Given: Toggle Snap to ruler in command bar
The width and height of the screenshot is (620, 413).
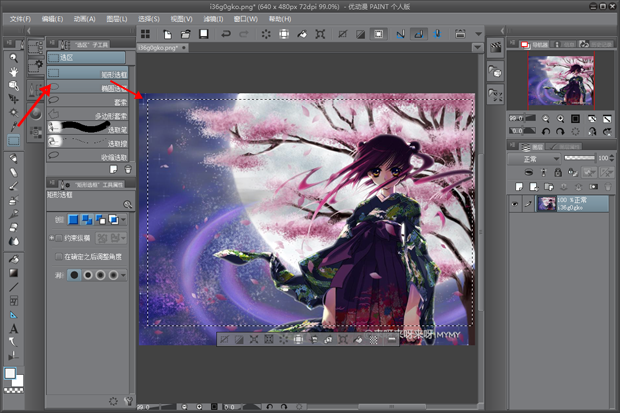Looking at the screenshot, I should click(x=401, y=34).
